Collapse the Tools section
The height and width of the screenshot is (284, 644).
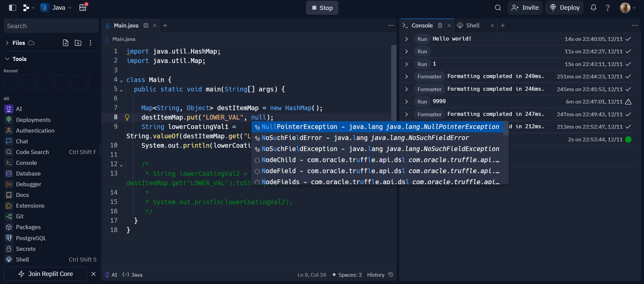click(7, 59)
